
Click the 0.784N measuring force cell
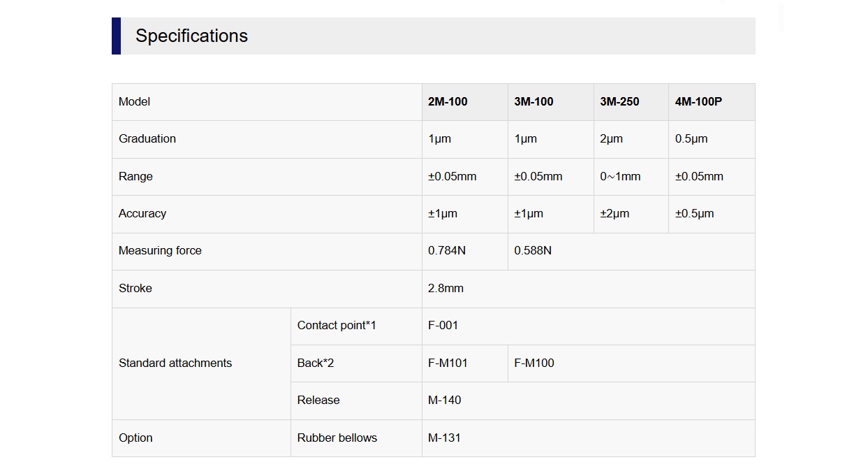[x=465, y=251]
